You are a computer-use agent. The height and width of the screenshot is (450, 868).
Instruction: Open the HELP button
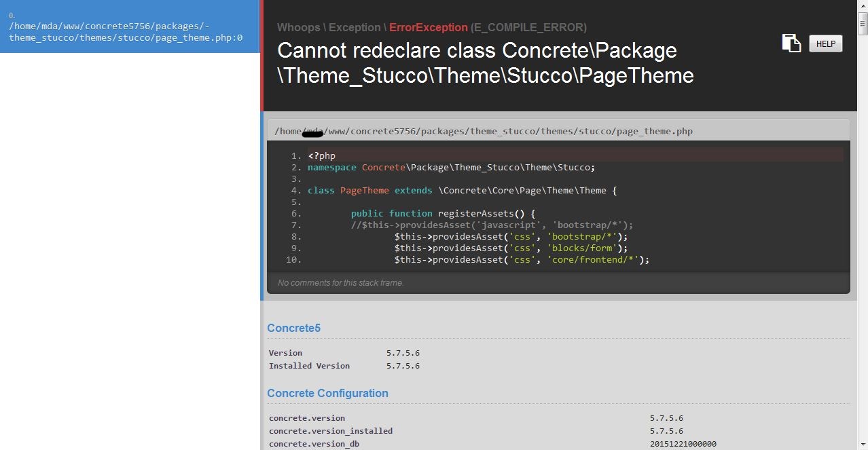click(826, 43)
